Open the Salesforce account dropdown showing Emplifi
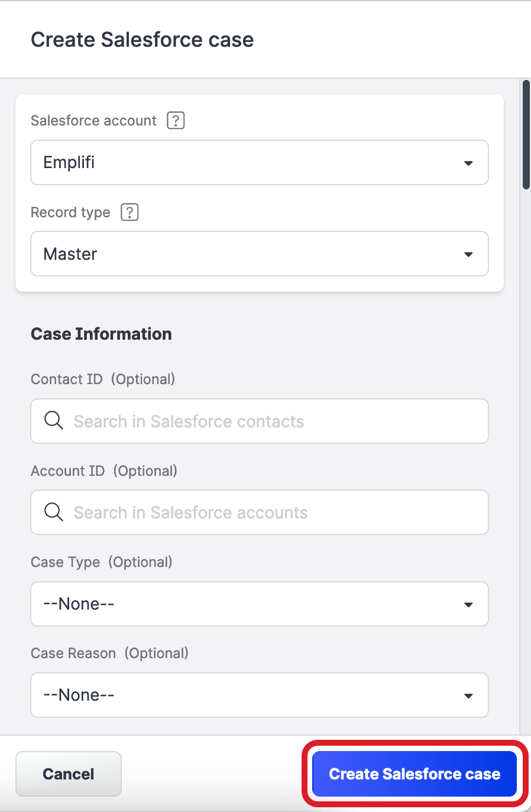Screen dimensions: 531x812 tap(260, 162)
